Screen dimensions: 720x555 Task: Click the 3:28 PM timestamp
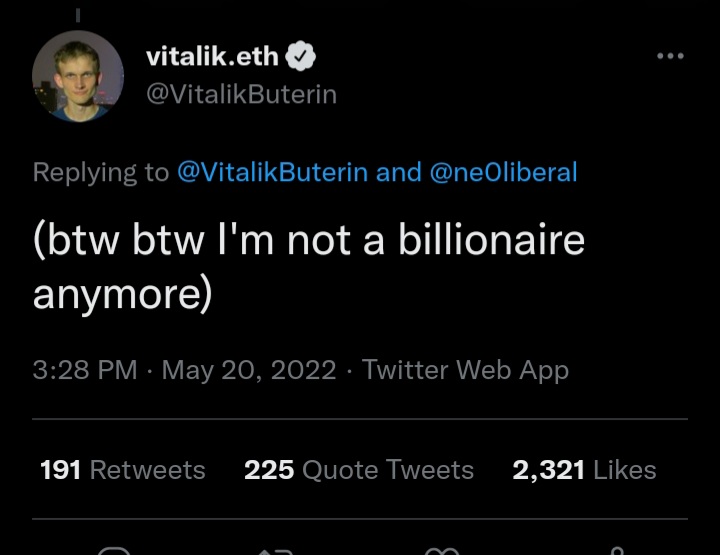pos(85,370)
